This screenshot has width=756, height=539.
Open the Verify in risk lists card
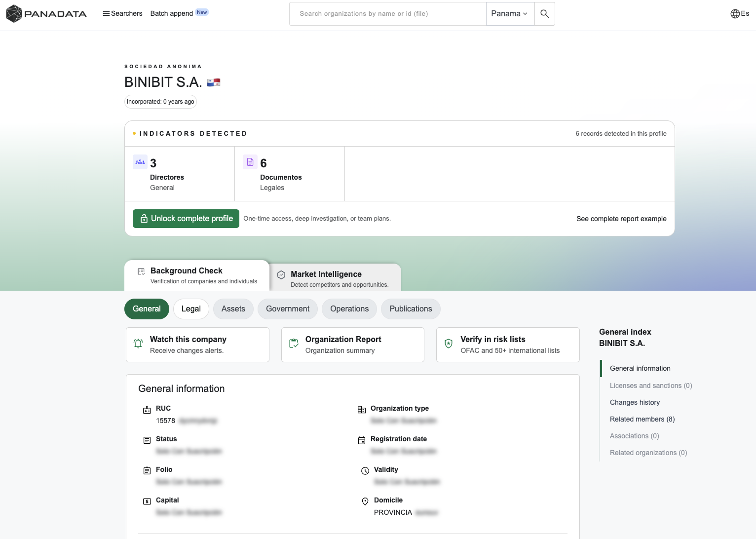click(x=508, y=345)
